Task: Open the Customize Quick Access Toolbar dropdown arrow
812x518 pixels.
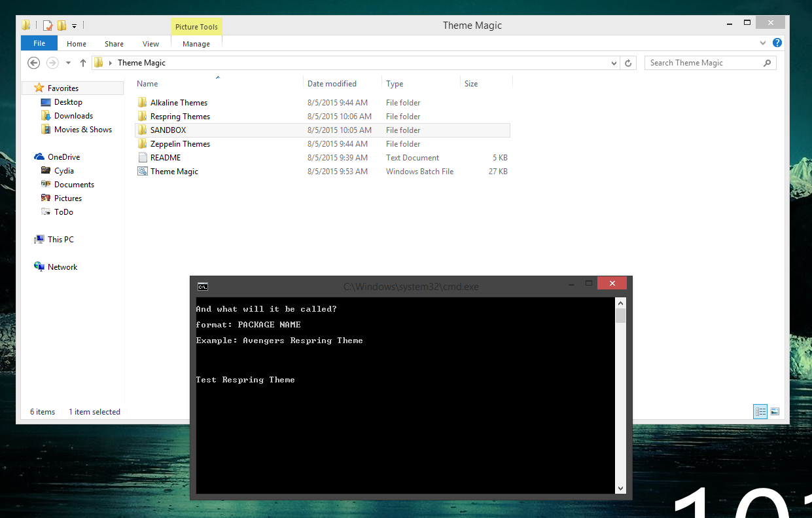Action: pyautogui.click(x=74, y=26)
